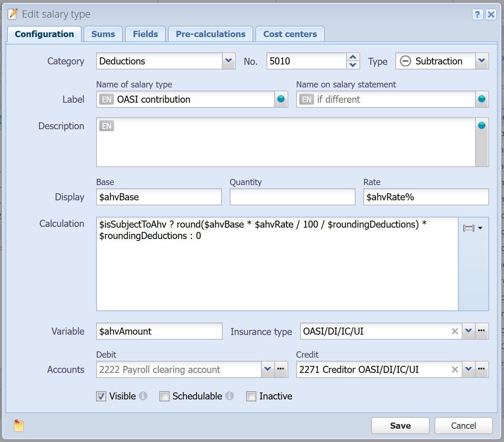Image resolution: width=504 pixels, height=442 pixels.
Task: Click the globe icon beside Name of salary type
Action: pyautogui.click(x=281, y=99)
